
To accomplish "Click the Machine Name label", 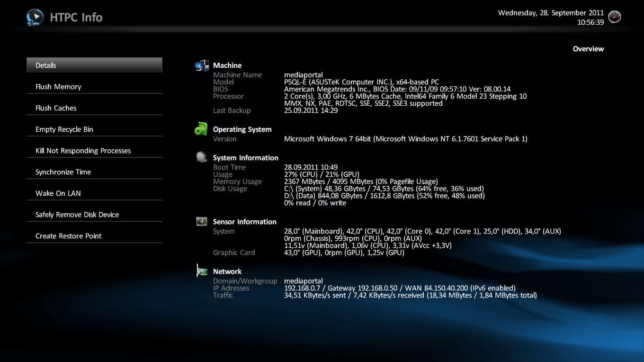I will click(x=237, y=75).
